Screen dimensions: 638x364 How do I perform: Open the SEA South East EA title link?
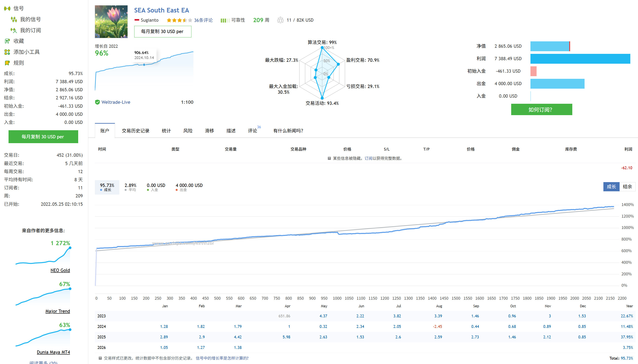tap(161, 10)
